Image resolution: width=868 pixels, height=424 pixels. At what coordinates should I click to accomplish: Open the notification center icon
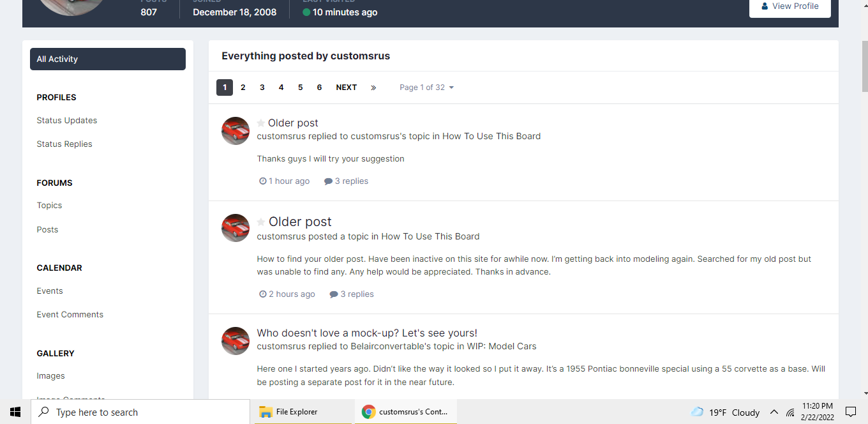coord(850,412)
